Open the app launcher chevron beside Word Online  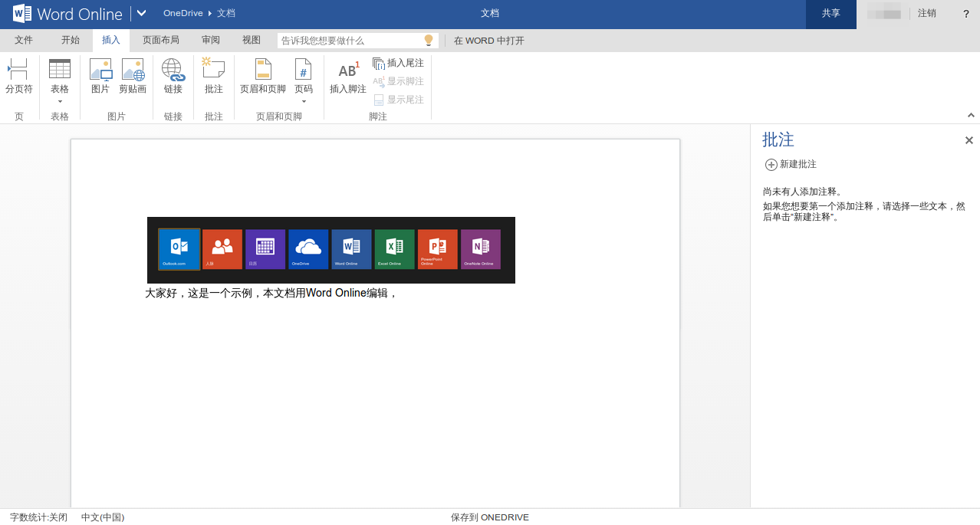click(x=141, y=13)
